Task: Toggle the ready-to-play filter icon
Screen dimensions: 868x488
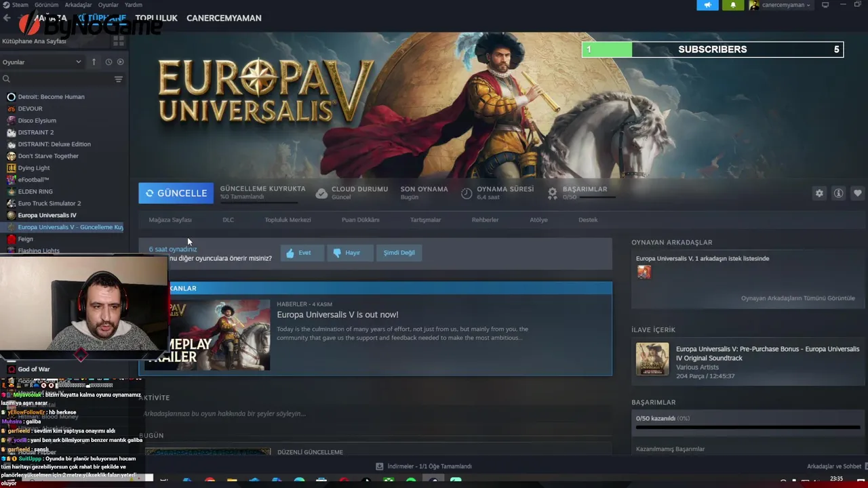Action: coord(120,62)
